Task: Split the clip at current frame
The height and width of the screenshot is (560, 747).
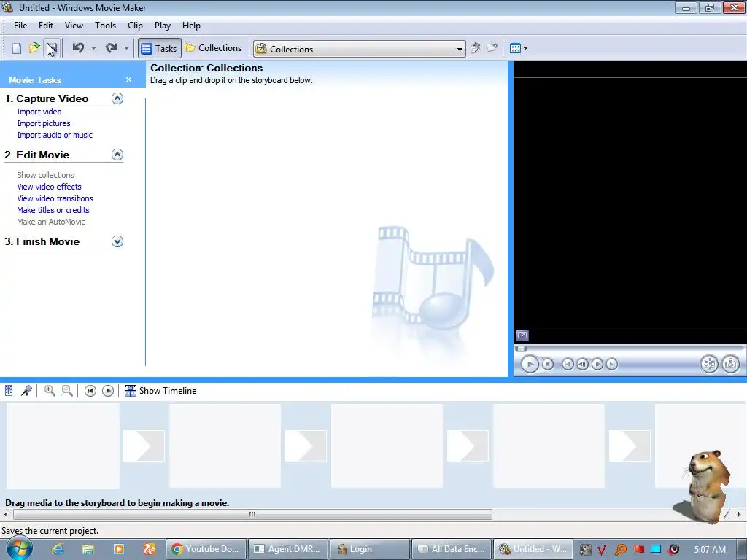Action: [x=709, y=365]
